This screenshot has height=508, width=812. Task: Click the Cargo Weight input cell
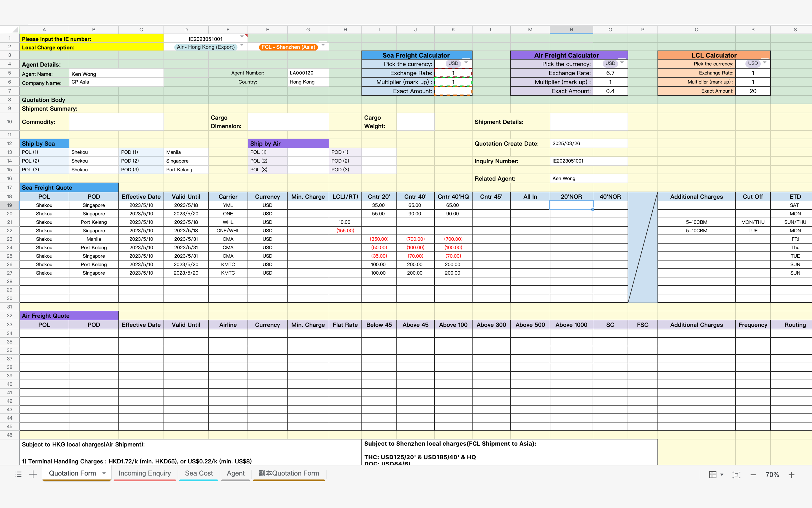click(415, 122)
